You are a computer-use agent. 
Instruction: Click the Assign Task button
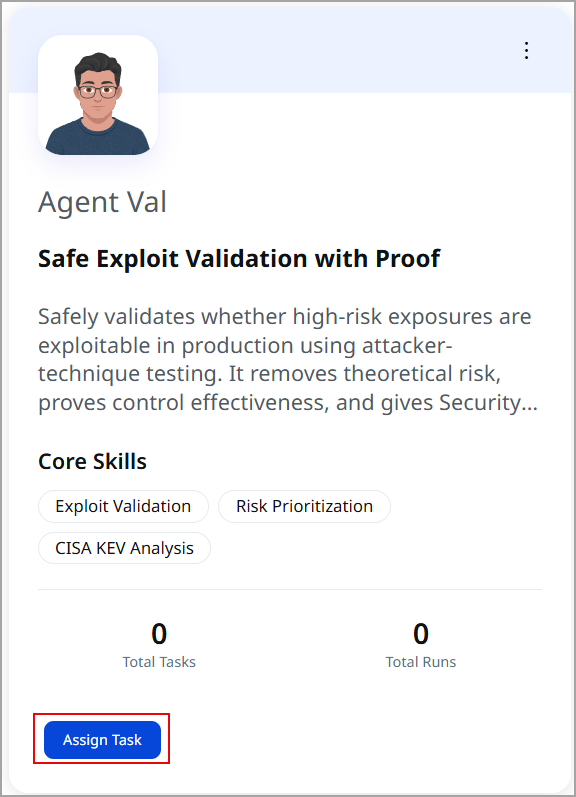102,740
